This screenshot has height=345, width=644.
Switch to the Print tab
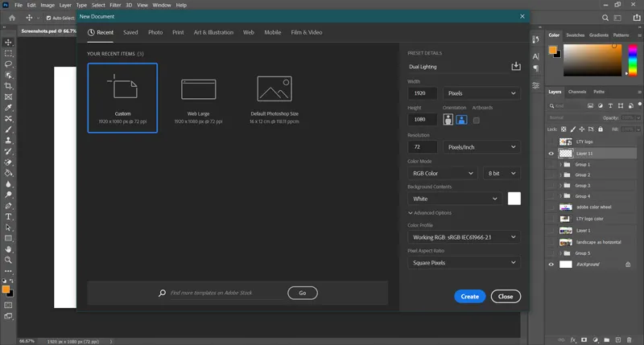point(178,32)
